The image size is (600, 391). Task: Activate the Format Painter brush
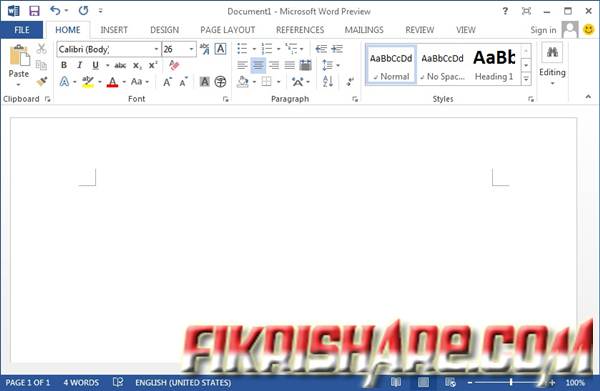41,81
